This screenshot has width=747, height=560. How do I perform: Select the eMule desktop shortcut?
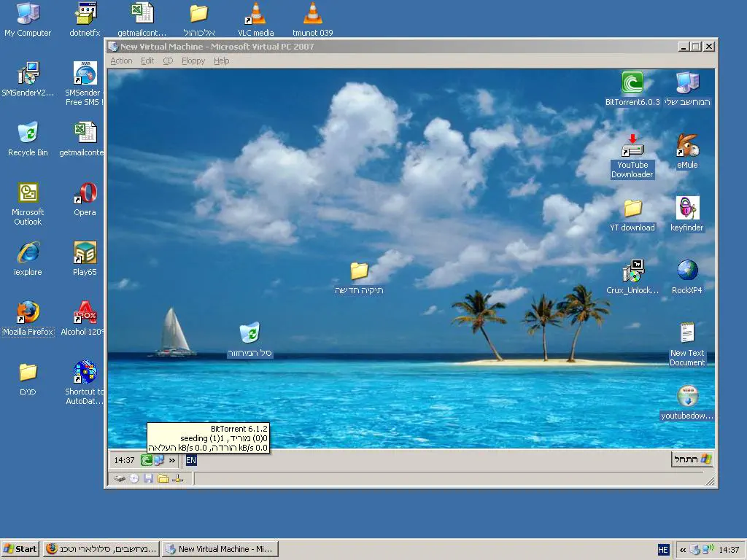point(687,146)
